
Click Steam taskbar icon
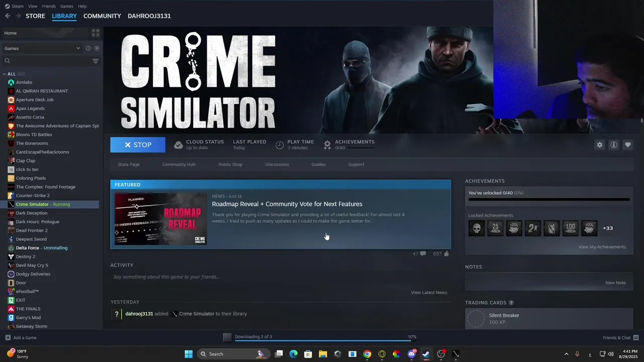click(426, 354)
